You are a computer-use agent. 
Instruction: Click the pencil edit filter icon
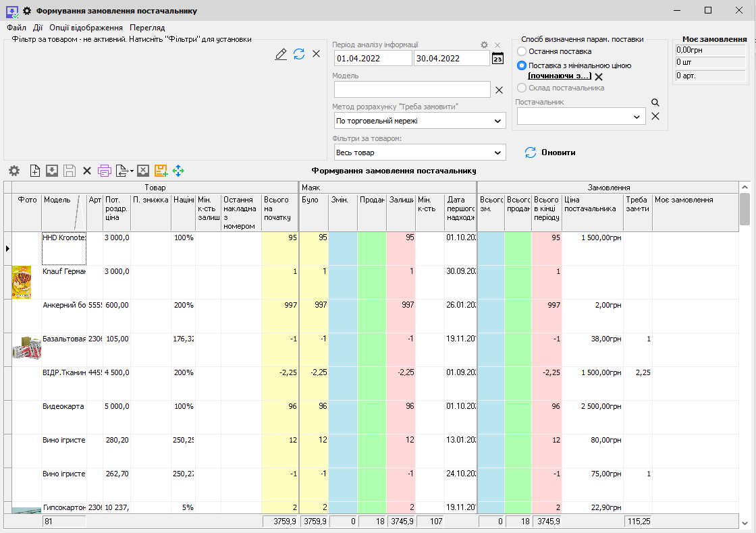(x=281, y=54)
